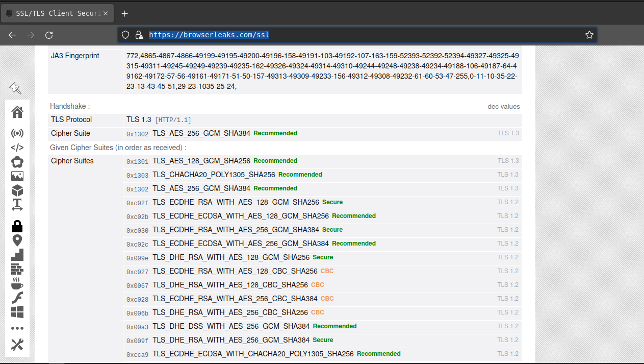Open the 'dec values' link
This screenshot has width=644, height=364.
tap(504, 106)
